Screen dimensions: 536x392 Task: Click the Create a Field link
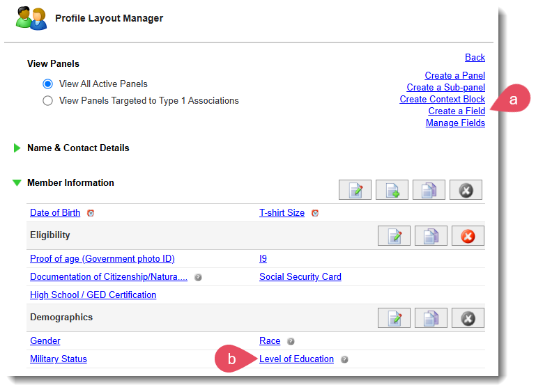tap(457, 111)
